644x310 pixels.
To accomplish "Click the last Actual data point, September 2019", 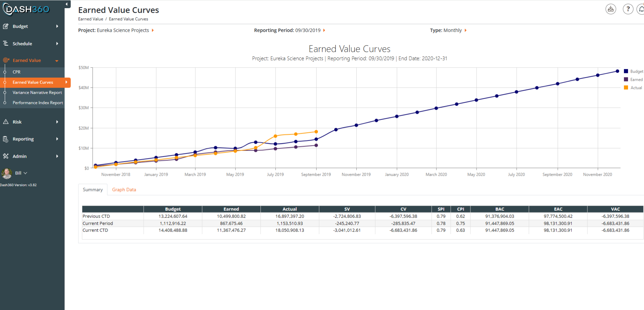I will click(316, 132).
